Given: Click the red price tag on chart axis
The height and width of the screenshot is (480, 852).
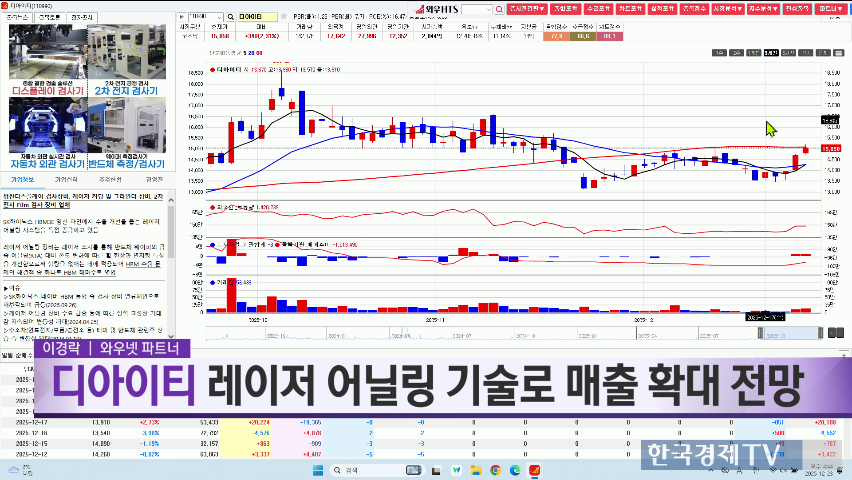Looking at the screenshot, I should pos(829,148).
